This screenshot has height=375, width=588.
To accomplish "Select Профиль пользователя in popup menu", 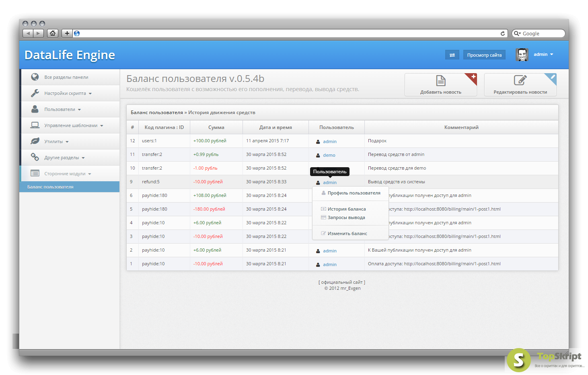I will tap(350, 193).
